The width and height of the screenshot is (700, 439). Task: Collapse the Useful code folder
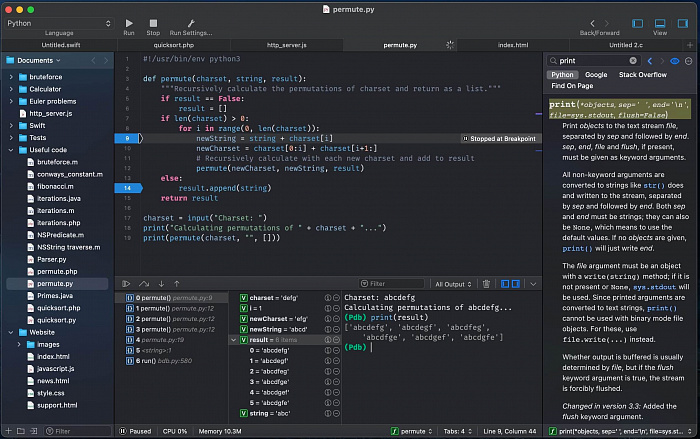click(x=10, y=149)
